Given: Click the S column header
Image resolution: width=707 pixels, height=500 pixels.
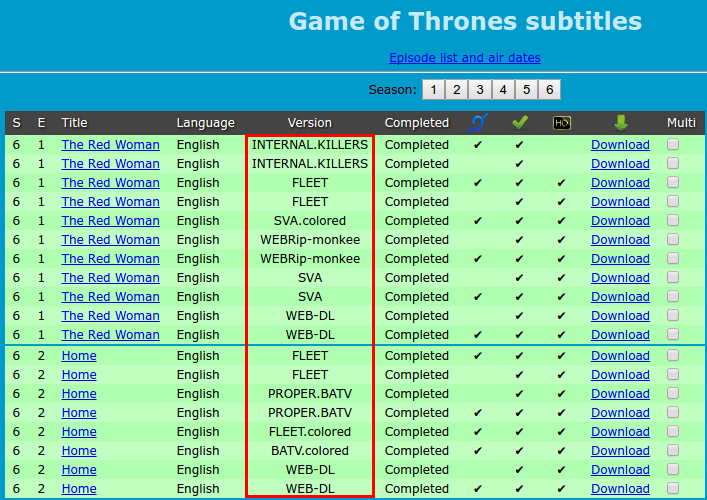Looking at the screenshot, I should click(17, 123).
